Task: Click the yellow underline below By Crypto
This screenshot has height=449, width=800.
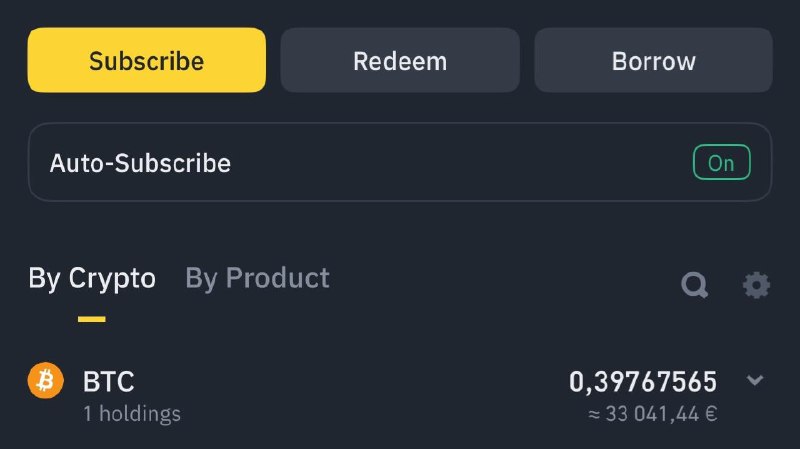Action: [92, 319]
